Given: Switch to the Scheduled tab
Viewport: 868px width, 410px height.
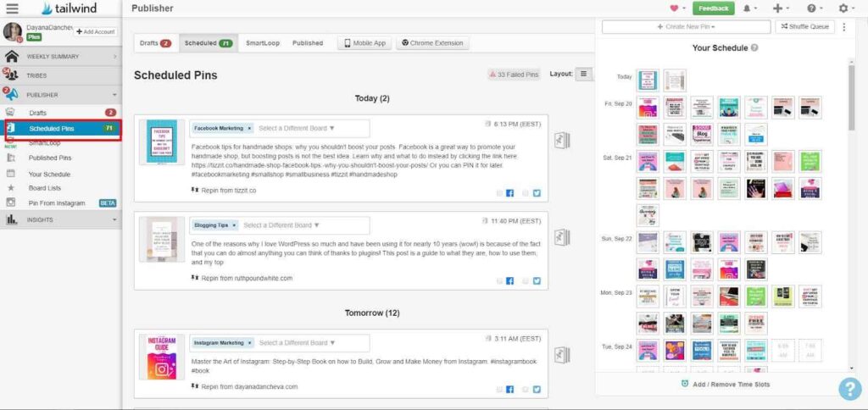Looking at the screenshot, I should coord(209,43).
